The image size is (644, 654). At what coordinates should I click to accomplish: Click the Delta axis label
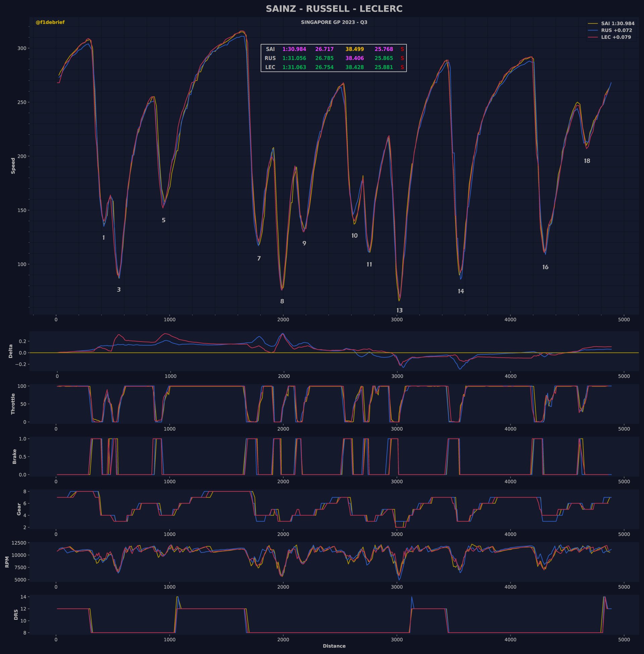click(x=10, y=351)
